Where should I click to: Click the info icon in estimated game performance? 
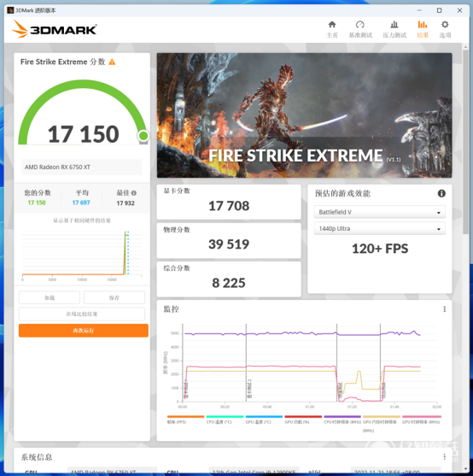tap(441, 193)
